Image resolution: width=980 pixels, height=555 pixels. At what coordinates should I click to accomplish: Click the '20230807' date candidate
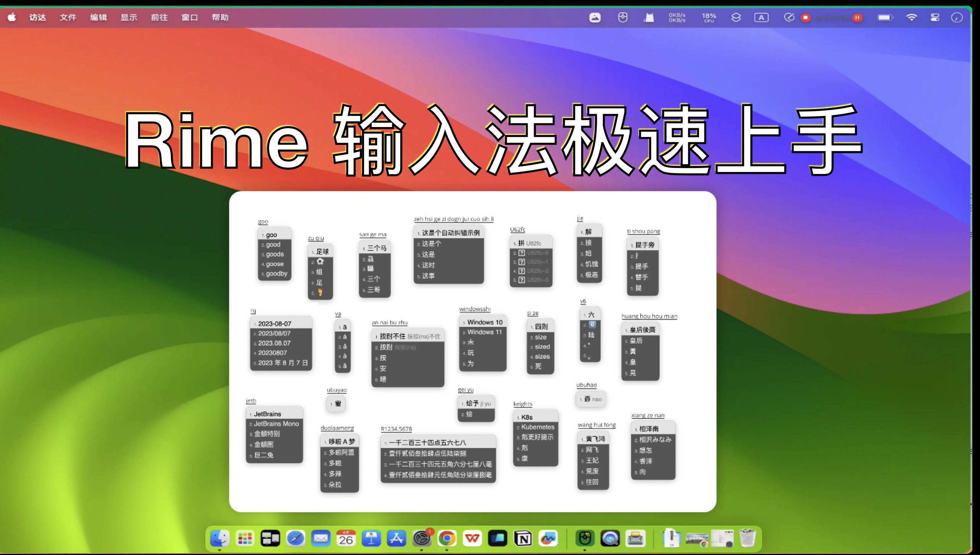281,352
